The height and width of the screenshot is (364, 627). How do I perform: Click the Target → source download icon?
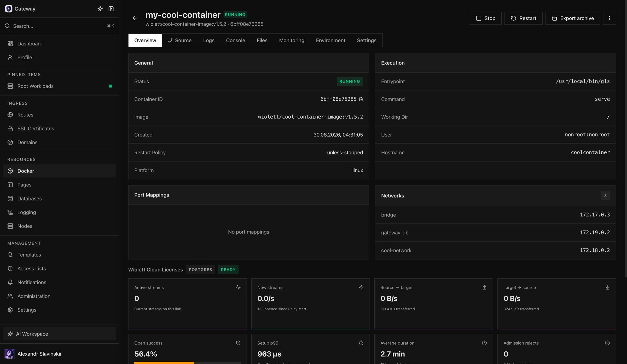pos(607,287)
